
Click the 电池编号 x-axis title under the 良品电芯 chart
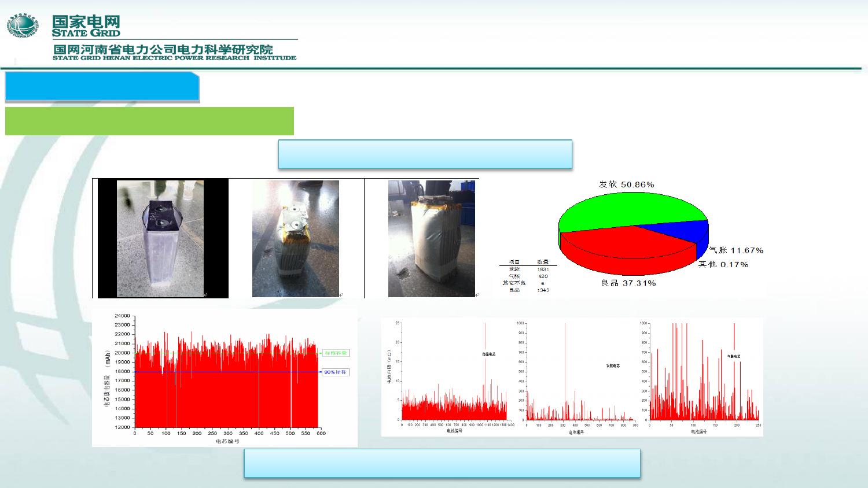click(454, 431)
